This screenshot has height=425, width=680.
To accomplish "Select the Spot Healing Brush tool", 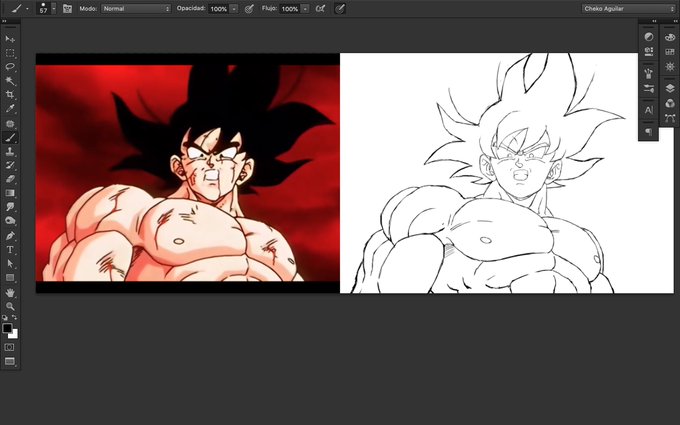I will click(x=10, y=124).
